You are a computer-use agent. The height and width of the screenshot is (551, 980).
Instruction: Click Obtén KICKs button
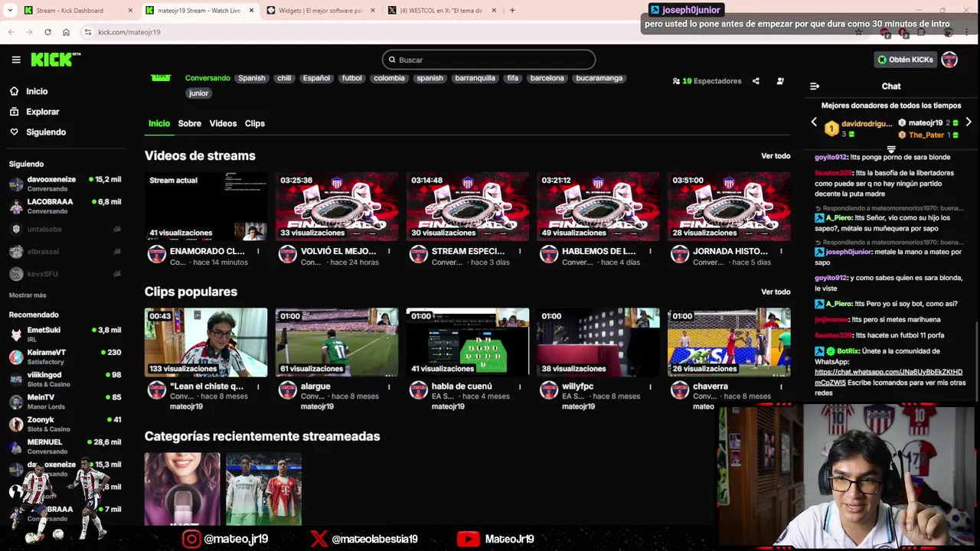(906, 60)
